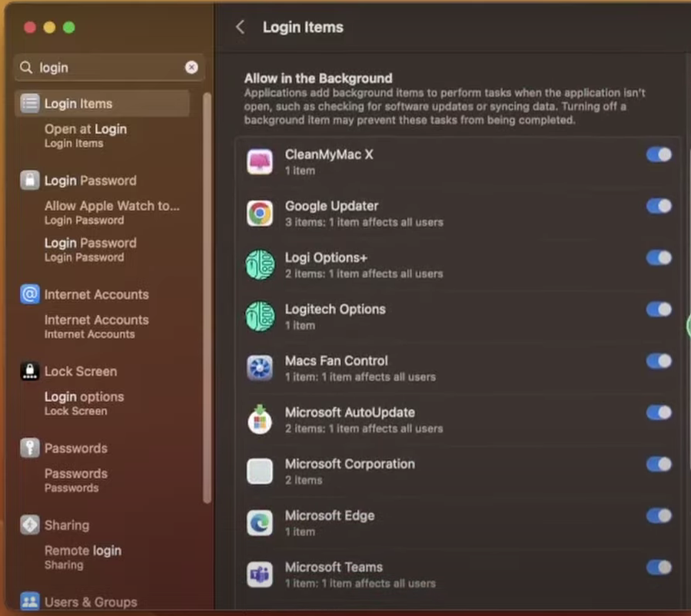Select Internet Accounts heading in sidebar

point(97,294)
